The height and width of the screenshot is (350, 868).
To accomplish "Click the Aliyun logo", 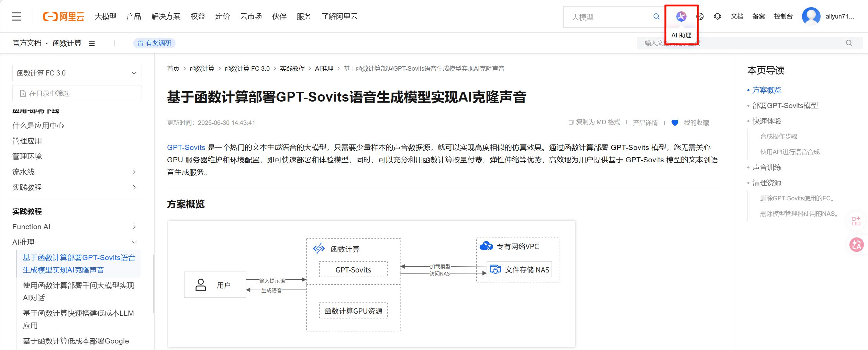I will [x=64, y=16].
